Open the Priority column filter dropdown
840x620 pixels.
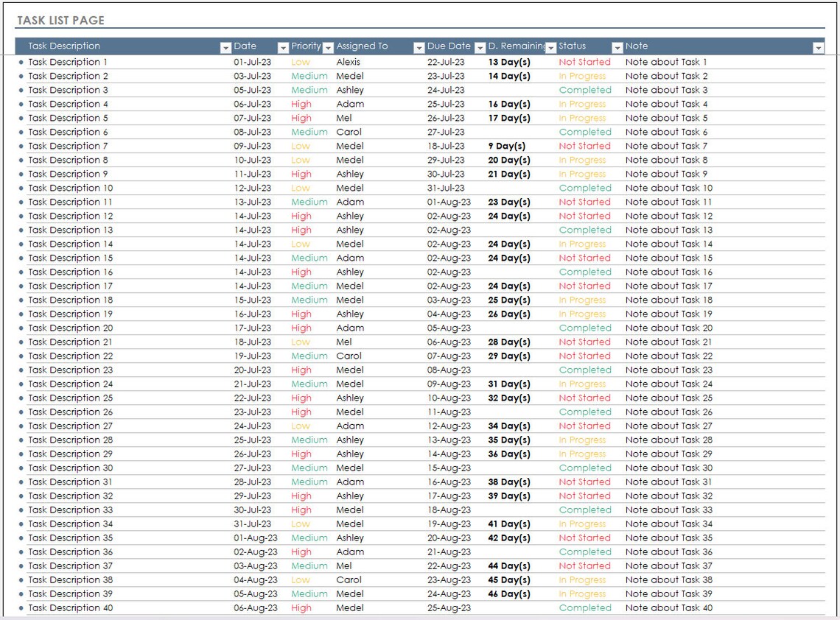pos(329,46)
